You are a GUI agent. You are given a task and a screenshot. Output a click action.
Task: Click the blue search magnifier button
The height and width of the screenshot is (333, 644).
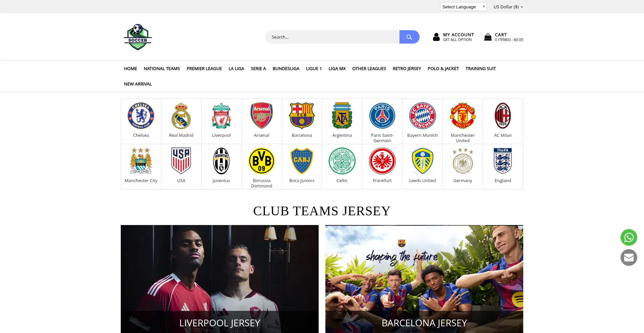pyautogui.click(x=409, y=37)
